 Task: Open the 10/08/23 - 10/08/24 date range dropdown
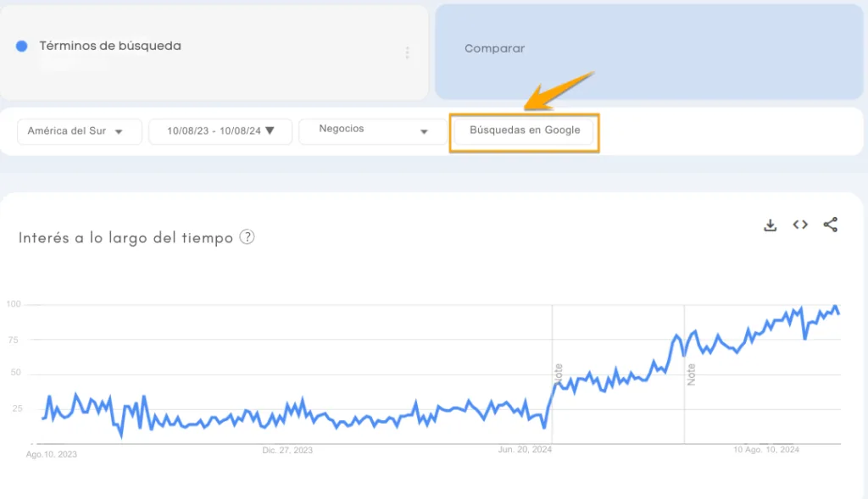(220, 131)
